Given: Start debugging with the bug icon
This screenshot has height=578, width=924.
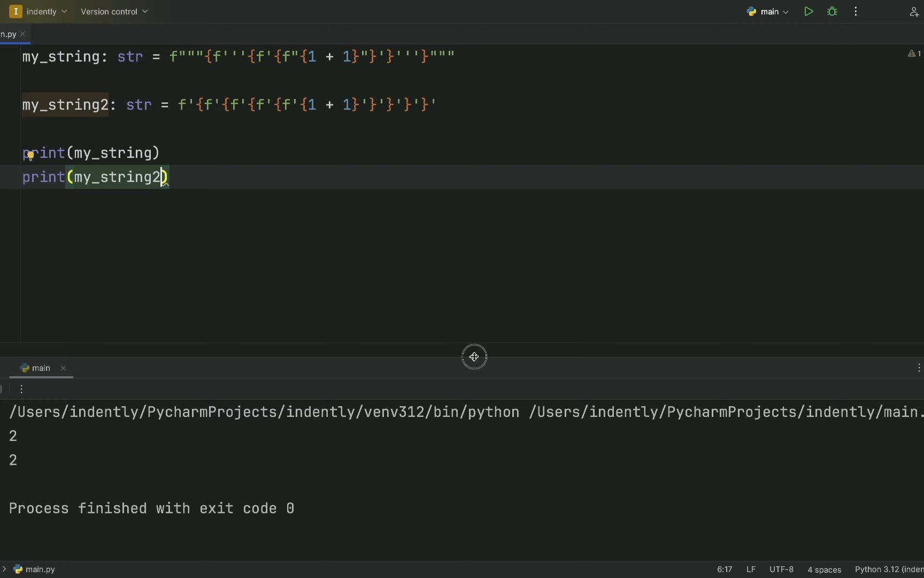Looking at the screenshot, I should 832,11.
